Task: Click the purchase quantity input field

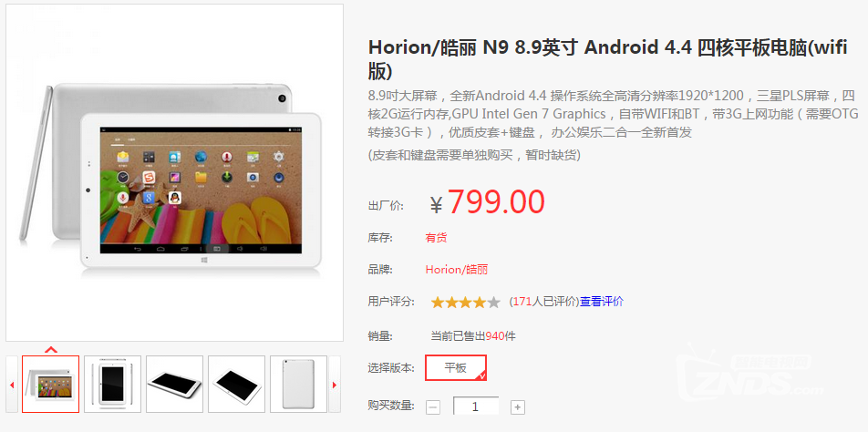Action: (x=476, y=406)
